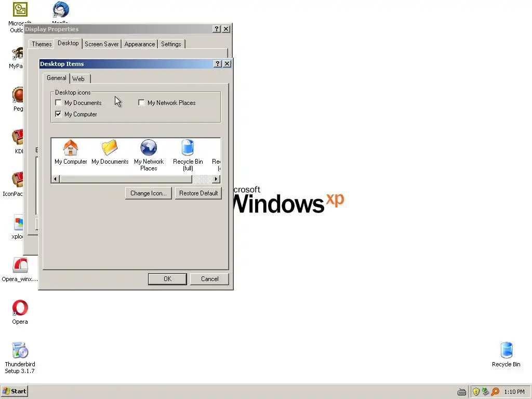The height and width of the screenshot is (399, 532).
Task: Enable the My Network Places checkbox
Action: (x=141, y=102)
